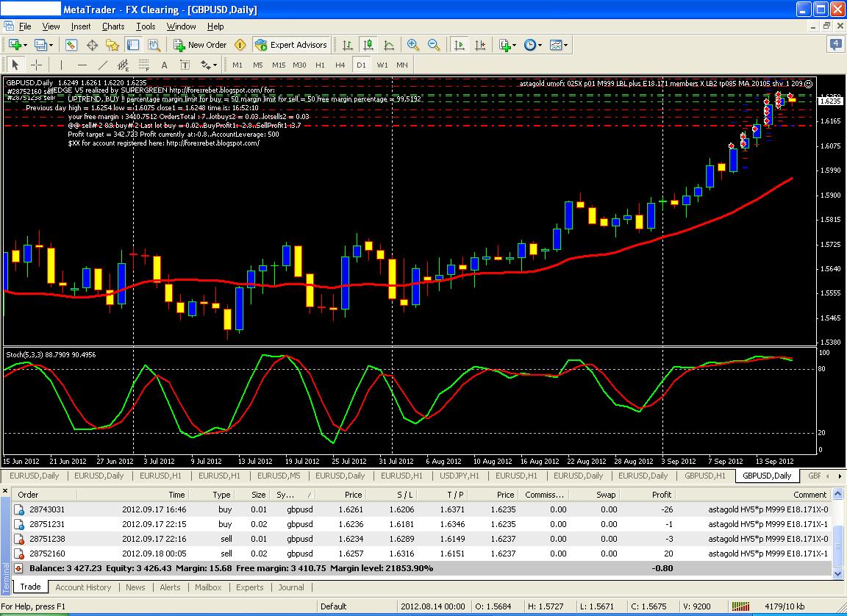Draw an Equidistant Channel
Screen dimensions: 847x616
(x=124, y=65)
